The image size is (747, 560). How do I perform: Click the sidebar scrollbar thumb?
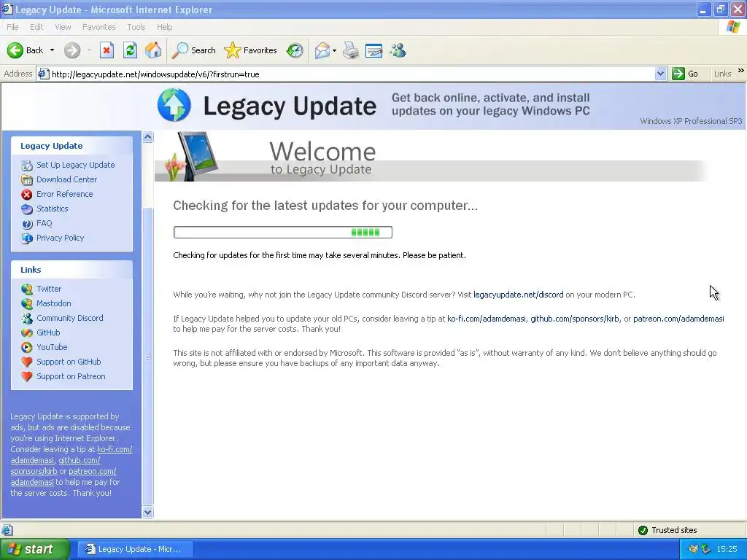tap(147, 357)
